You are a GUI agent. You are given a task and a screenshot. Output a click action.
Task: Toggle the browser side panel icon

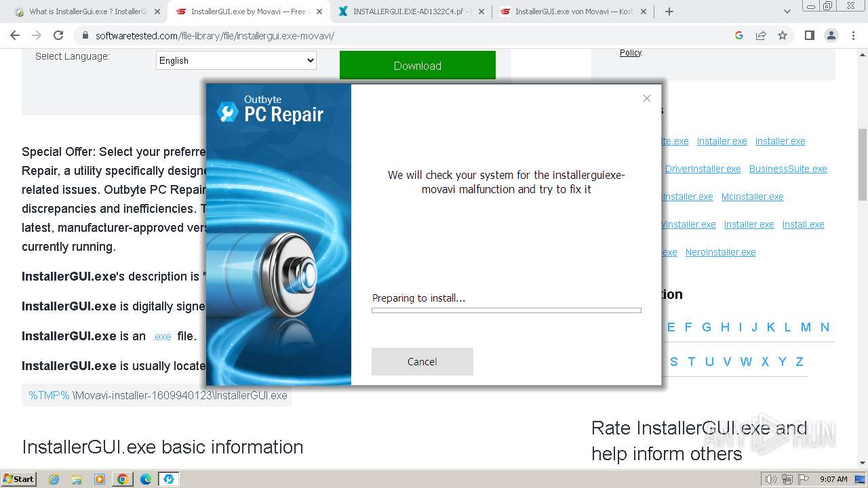(809, 35)
